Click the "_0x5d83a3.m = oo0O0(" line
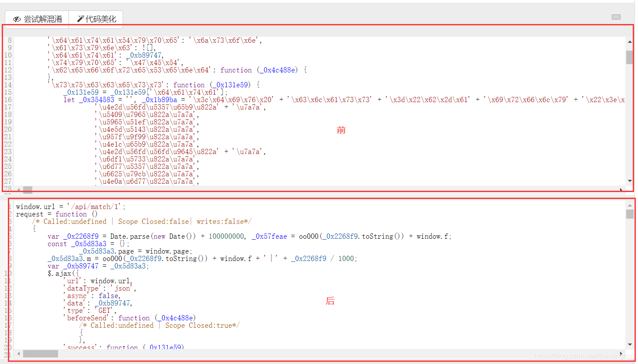 [202, 259]
